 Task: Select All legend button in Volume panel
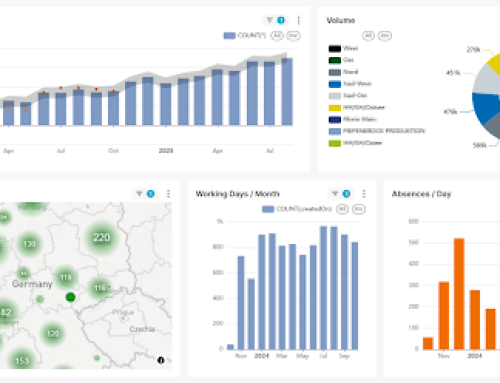(x=368, y=35)
